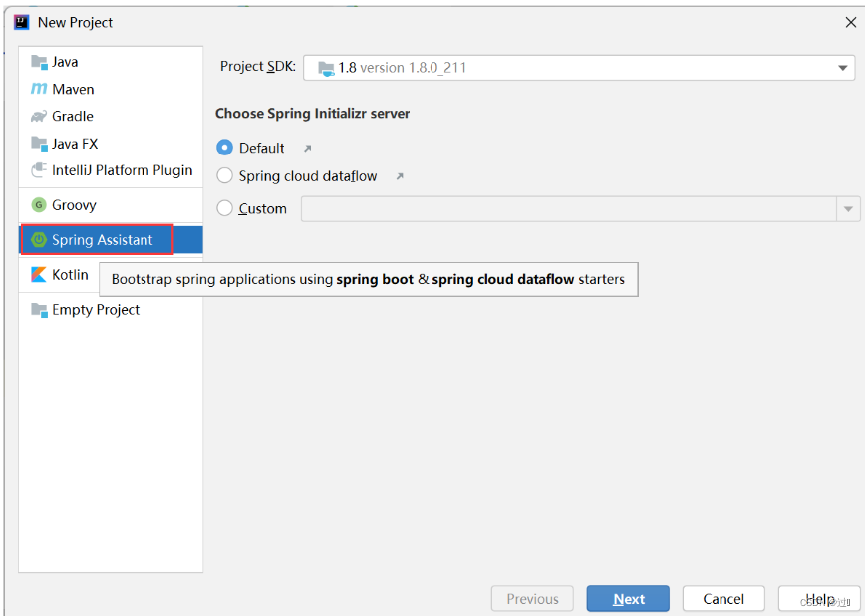Click the IntelliJ Platform Plugin icon

coord(39,170)
